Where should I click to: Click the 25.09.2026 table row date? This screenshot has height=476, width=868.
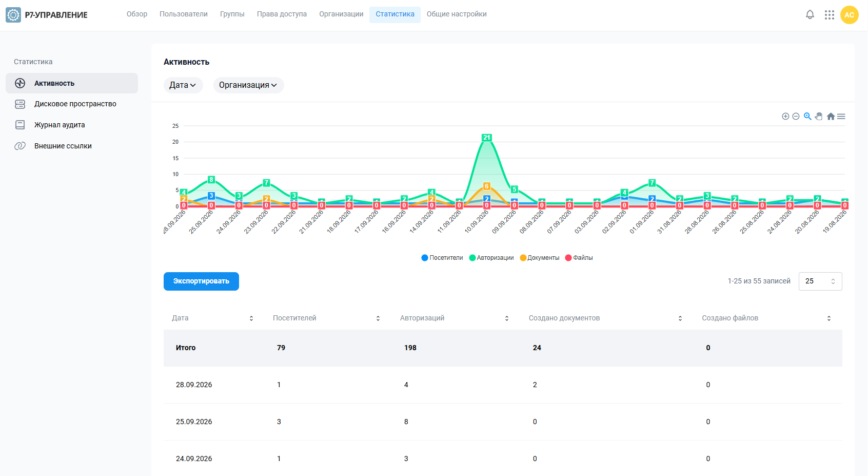194,422
